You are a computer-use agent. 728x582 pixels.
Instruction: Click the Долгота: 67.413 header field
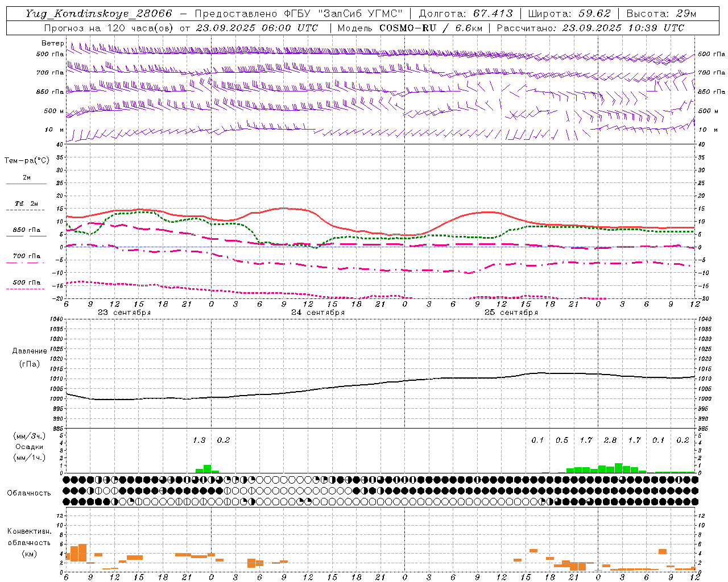tap(466, 14)
